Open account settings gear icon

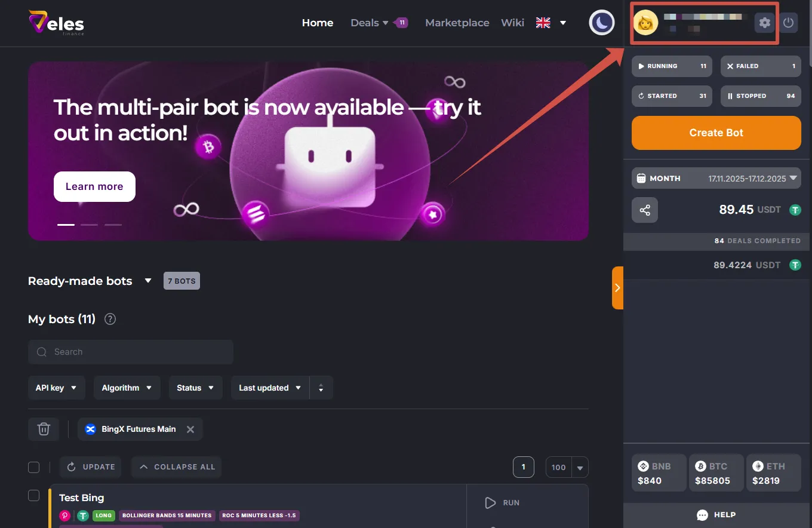tap(764, 23)
